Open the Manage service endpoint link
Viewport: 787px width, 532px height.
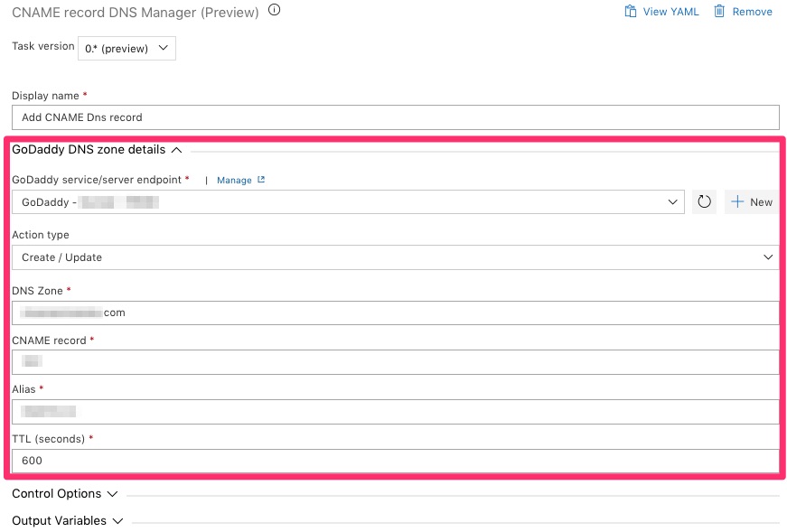tap(240, 180)
